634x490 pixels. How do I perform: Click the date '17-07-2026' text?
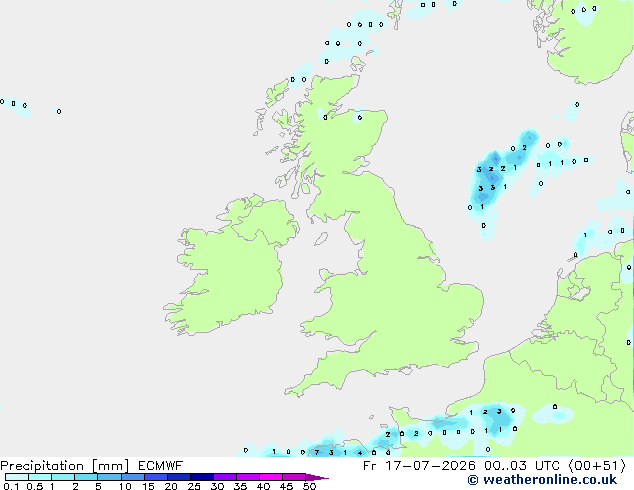click(430, 466)
